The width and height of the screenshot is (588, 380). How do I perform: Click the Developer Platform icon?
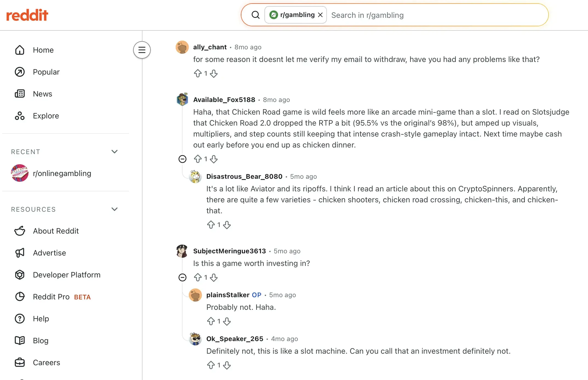point(20,275)
